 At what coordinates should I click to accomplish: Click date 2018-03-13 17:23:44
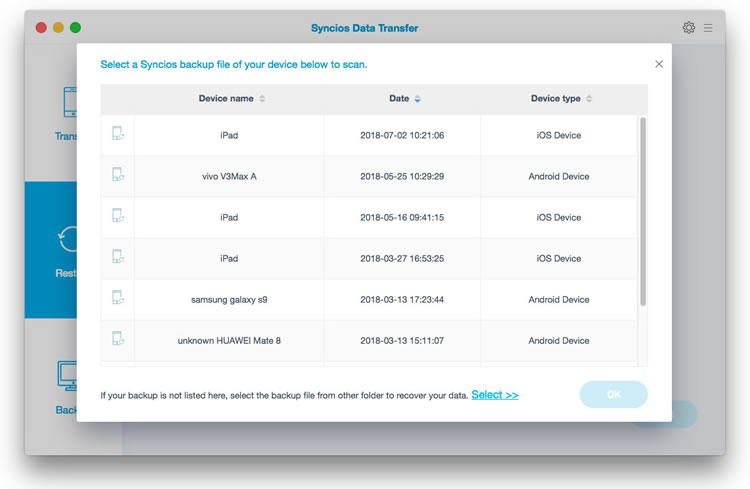point(402,300)
